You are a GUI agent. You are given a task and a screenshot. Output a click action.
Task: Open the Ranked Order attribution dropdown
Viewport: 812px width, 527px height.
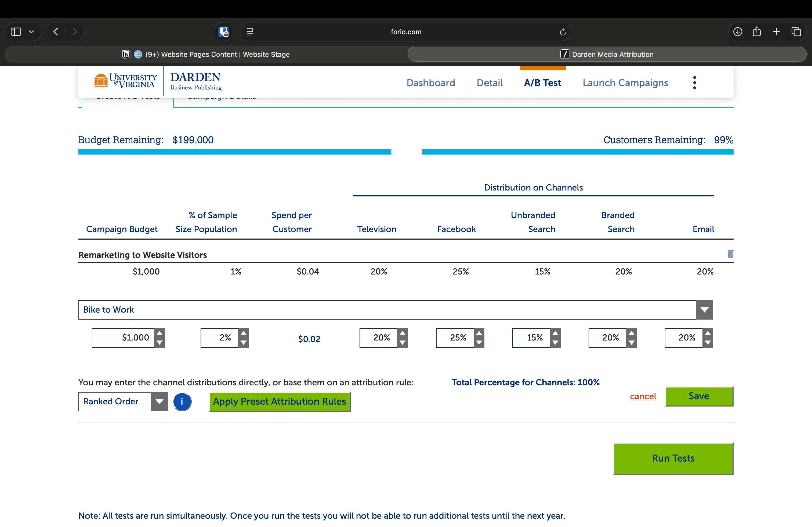pos(159,402)
